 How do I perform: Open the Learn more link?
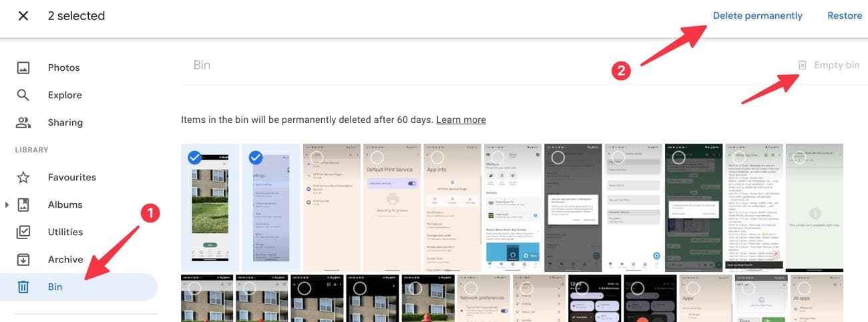tap(461, 120)
